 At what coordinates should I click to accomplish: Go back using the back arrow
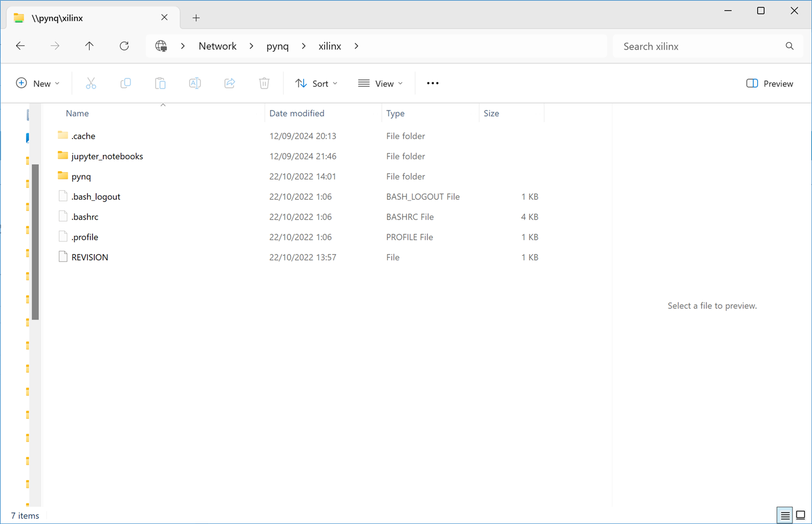pos(21,46)
